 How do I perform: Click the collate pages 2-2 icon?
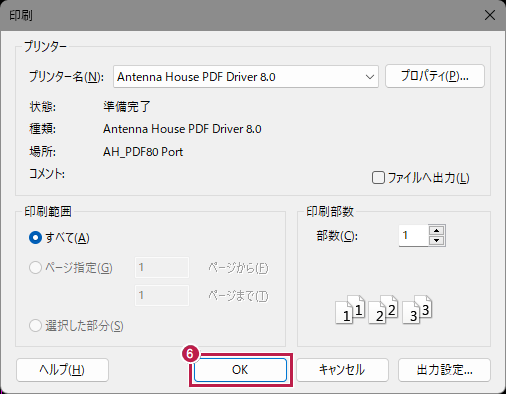383,310
